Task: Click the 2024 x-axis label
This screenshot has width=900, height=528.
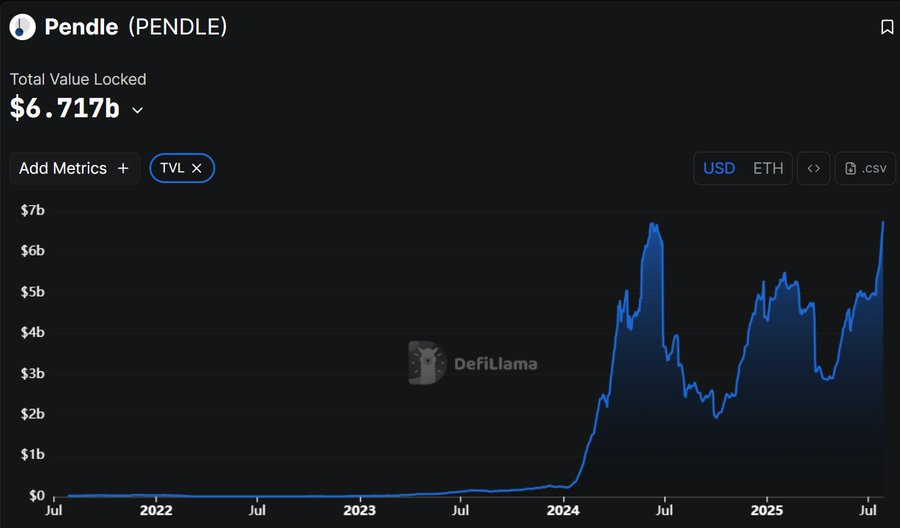Action: coord(564,510)
